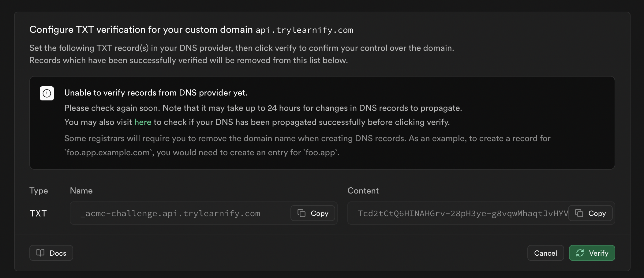Click the TXT record type value

38,213
